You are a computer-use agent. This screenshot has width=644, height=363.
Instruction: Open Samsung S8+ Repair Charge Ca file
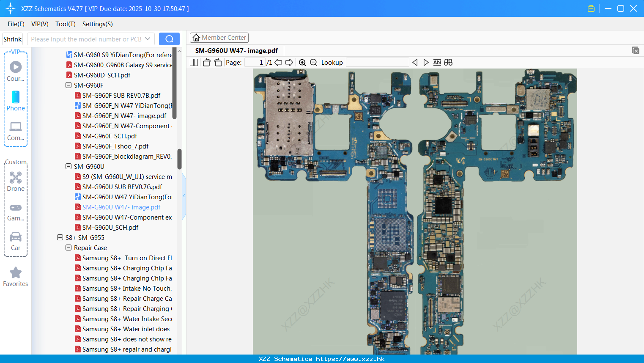coord(127,298)
